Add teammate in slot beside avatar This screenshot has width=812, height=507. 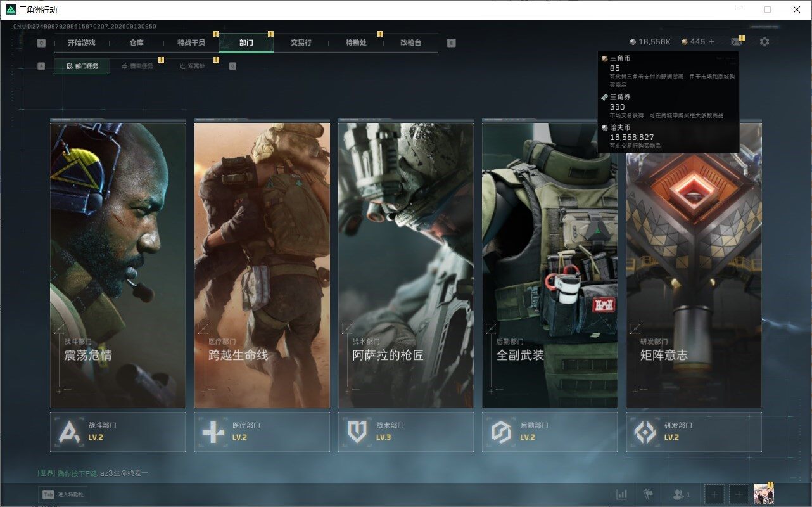[739, 494]
